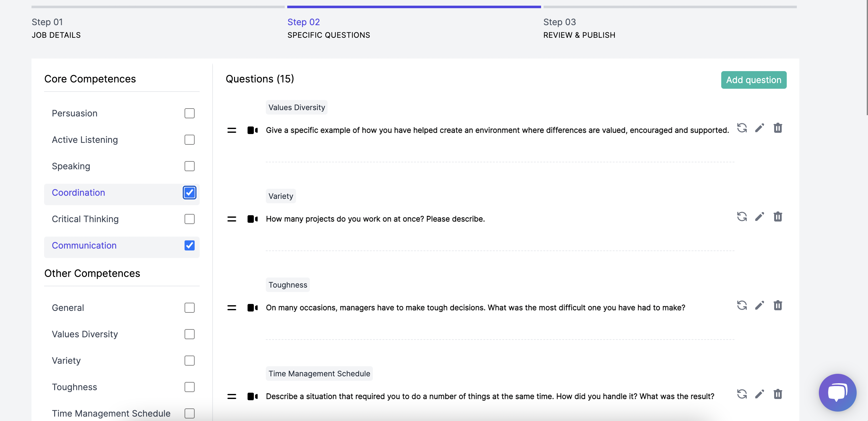Check the Toughness competence box
Viewport: 868px width, 421px height.
coord(190,387)
